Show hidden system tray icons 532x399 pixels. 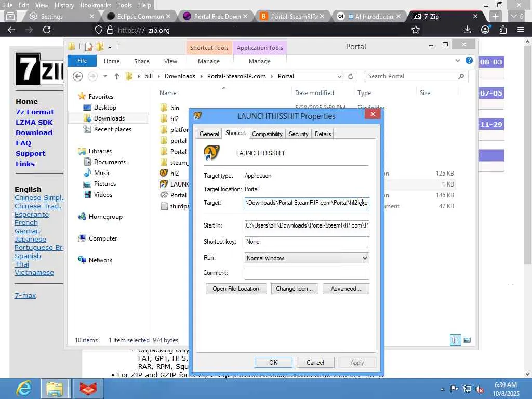pos(442,389)
